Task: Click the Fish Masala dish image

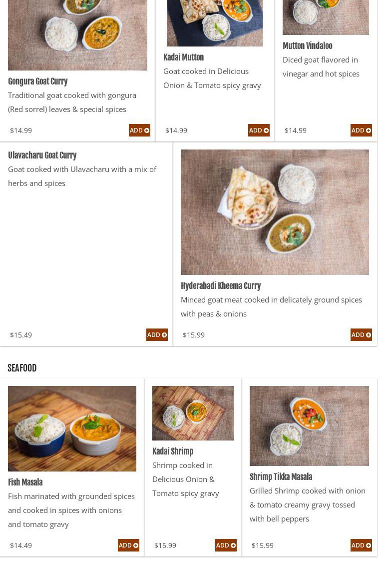Action: coord(72,428)
